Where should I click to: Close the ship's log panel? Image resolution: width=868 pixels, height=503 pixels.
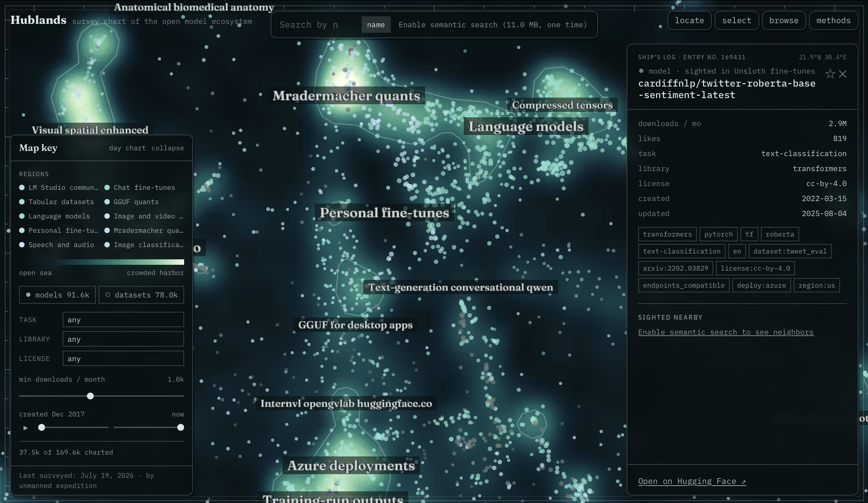(842, 74)
